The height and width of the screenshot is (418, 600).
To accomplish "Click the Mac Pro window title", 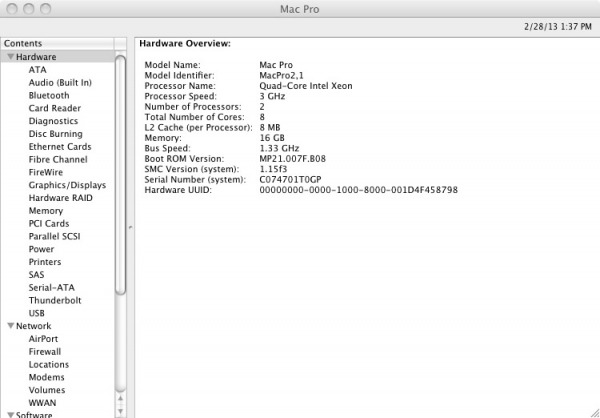I will (x=300, y=9).
